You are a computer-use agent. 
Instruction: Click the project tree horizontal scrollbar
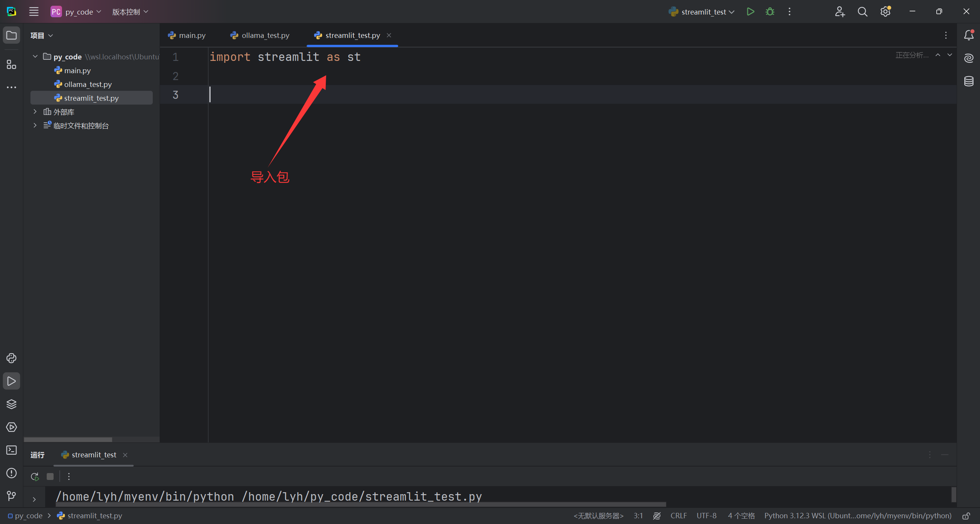[68, 439]
